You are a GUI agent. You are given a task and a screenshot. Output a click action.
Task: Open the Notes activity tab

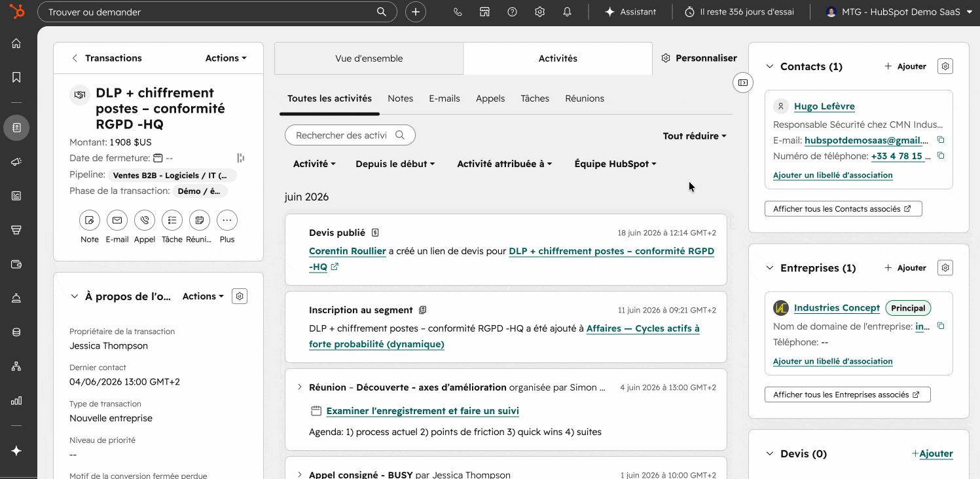pyautogui.click(x=401, y=98)
